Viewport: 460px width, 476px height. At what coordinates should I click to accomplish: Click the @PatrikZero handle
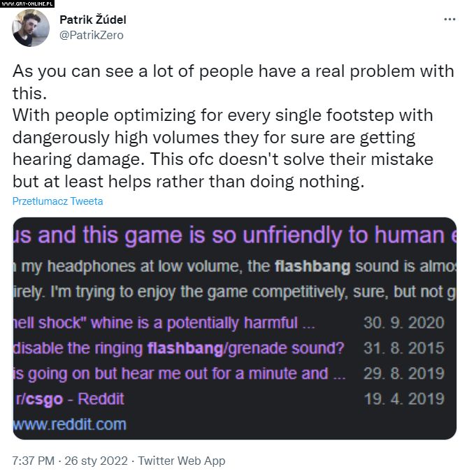coord(92,35)
